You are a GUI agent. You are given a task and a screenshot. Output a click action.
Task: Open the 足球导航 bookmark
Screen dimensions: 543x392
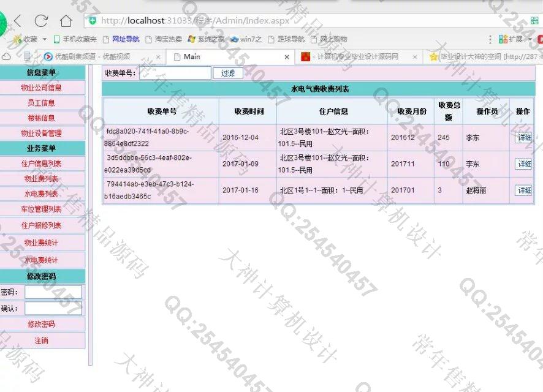pos(286,39)
